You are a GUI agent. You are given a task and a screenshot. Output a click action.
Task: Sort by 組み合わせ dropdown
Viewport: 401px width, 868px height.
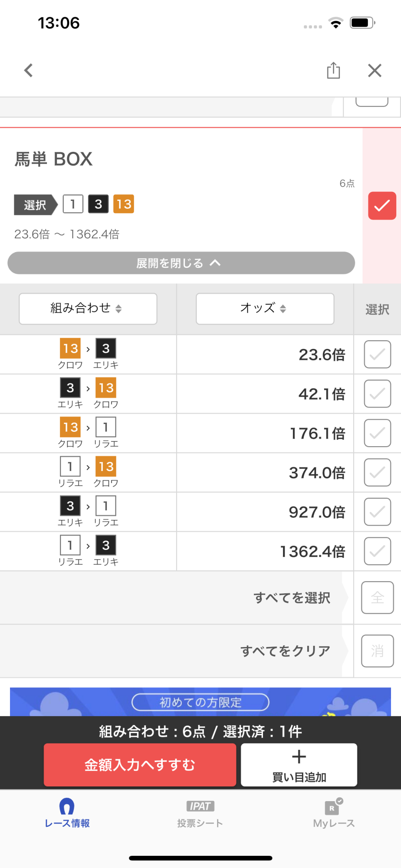(88, 309)
